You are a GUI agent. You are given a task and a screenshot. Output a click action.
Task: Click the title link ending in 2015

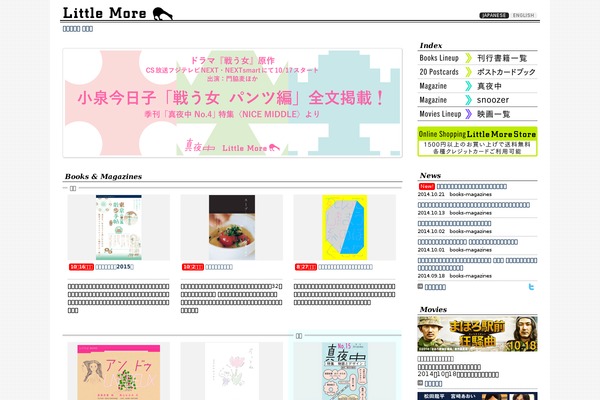(x=114, y=267)
